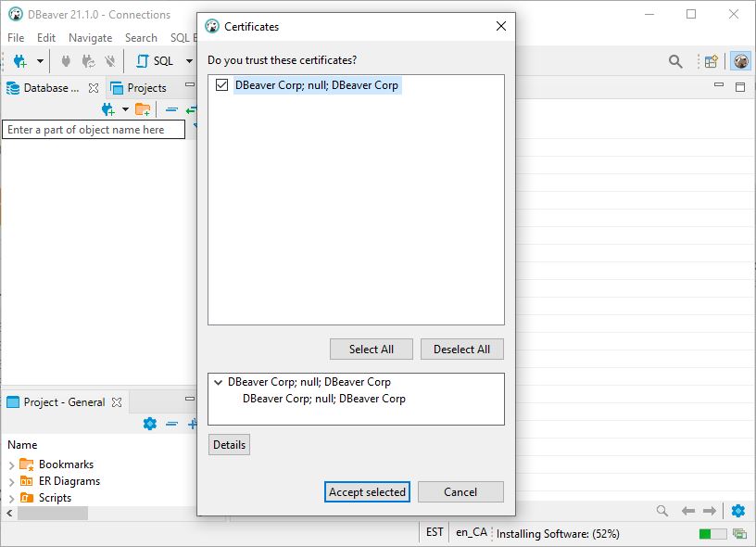Open the dropdown arrow beside New Connection in main toolbar
The height and width of the screenshot is (547, 756).
40,61
